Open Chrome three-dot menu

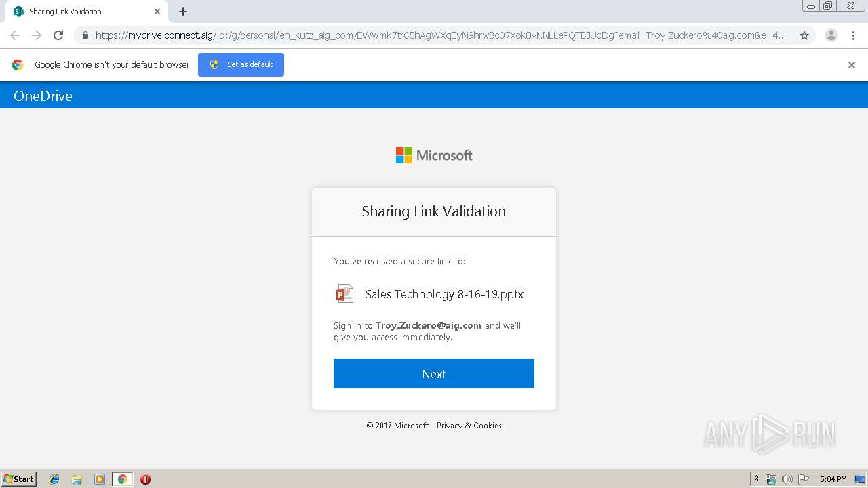(853, 35)
